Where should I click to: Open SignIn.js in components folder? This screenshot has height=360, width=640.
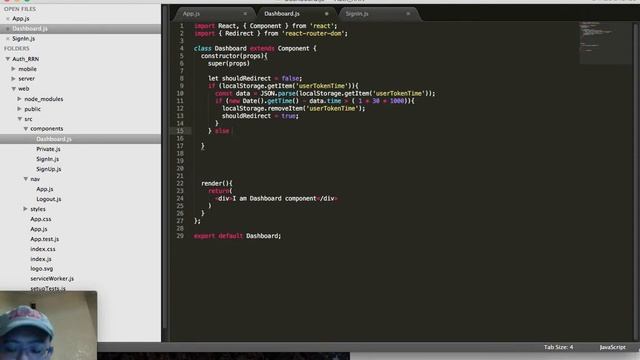click(47, 159)
